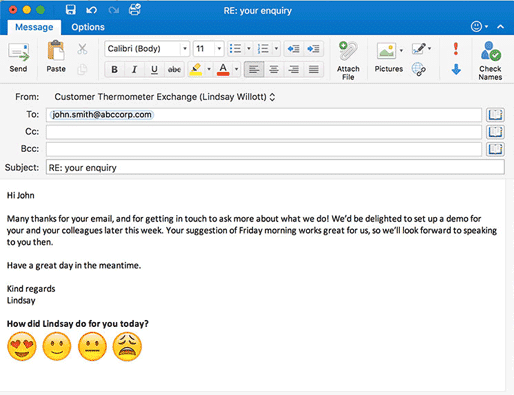
Task: Print the message using printer icon
Action: (135, 10)
